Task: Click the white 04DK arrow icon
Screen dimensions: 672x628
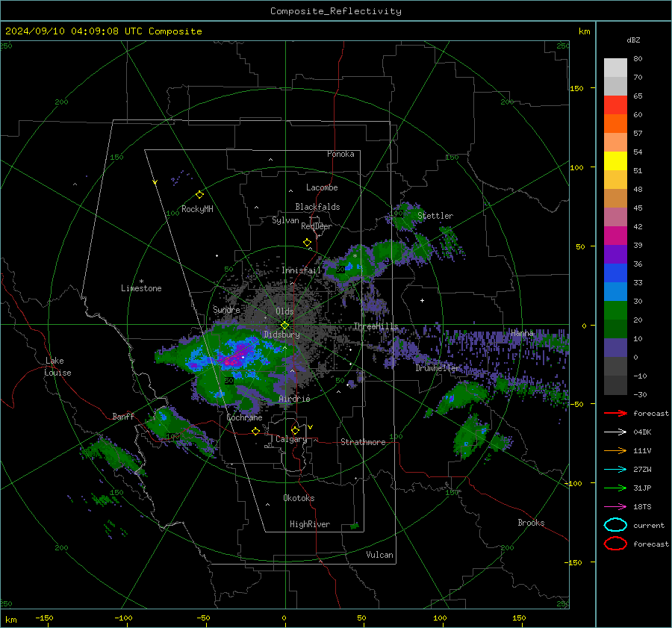Action: [615, 432]
